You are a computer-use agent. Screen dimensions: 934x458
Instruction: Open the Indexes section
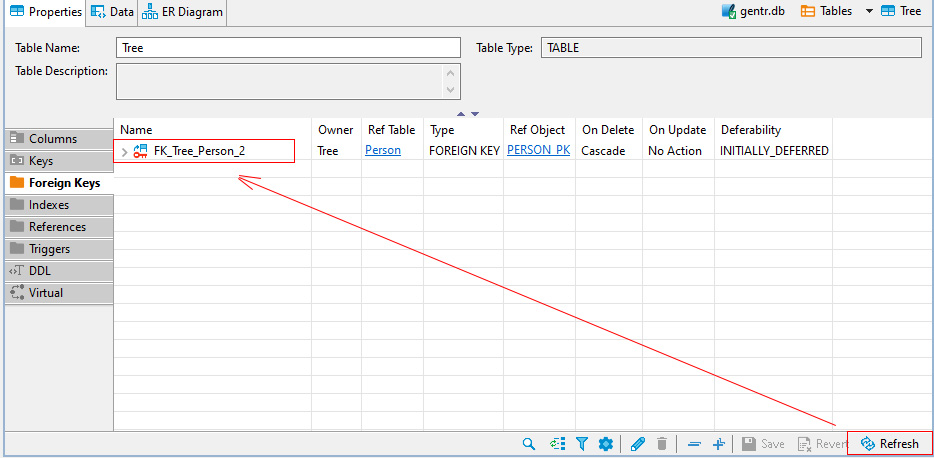(x=59, y=205)
